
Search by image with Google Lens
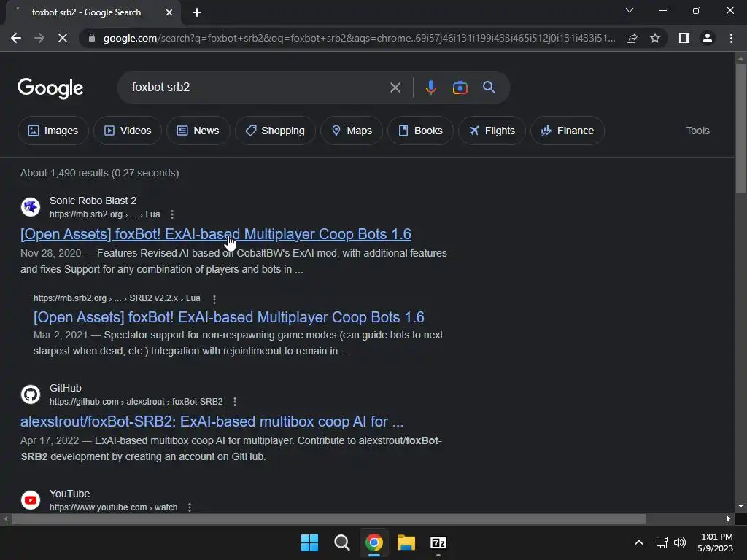coord(460,87)
